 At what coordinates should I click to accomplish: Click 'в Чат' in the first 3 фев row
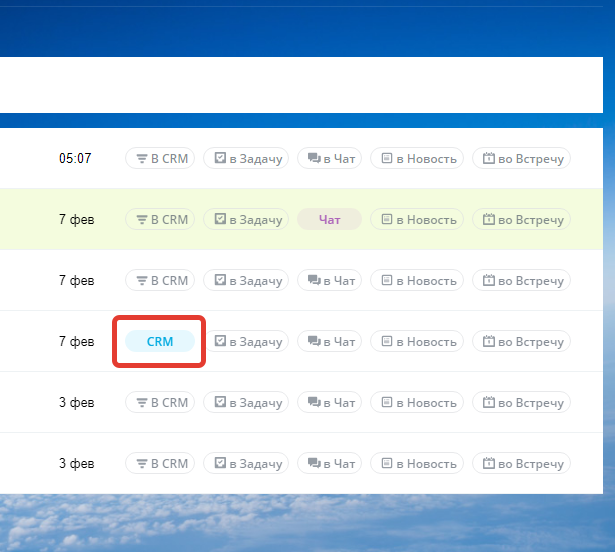coord(329,402)
